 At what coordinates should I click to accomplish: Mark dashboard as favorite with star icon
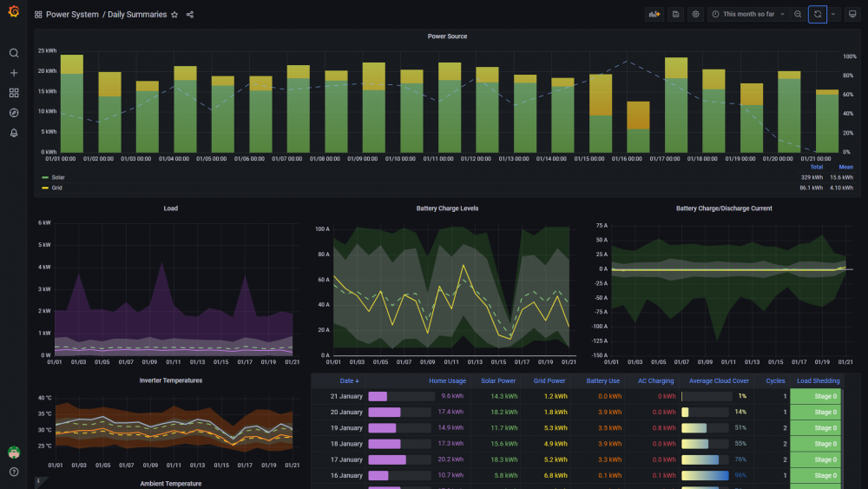[174, 15]
